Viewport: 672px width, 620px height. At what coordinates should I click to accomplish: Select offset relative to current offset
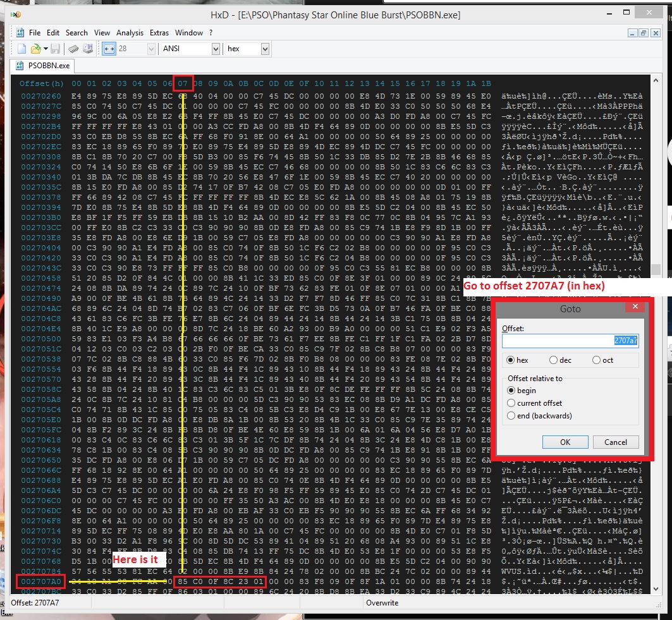click(511, 403)
